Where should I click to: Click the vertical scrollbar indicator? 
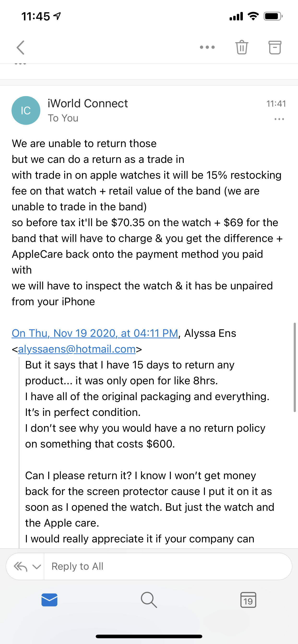click(294, 368)
